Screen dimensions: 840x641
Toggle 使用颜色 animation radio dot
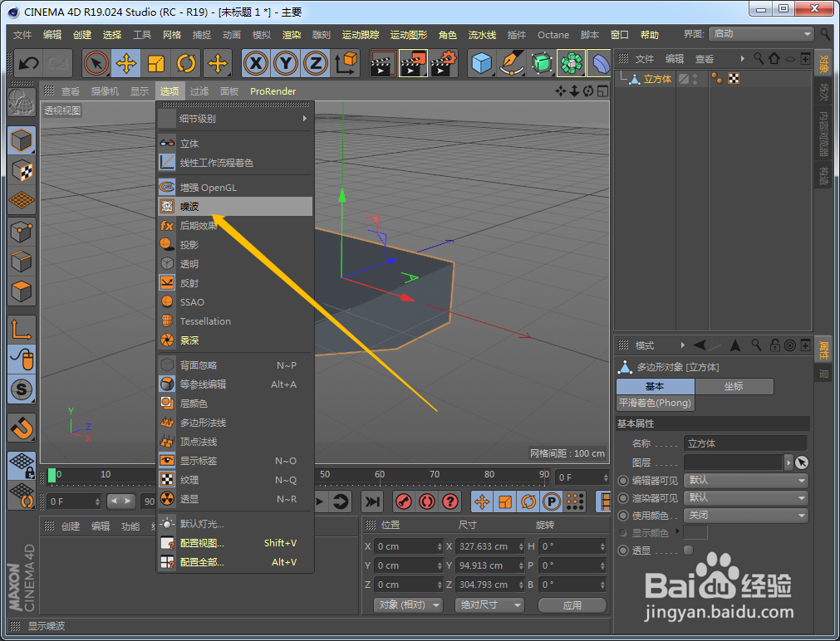tap(623, 516)
